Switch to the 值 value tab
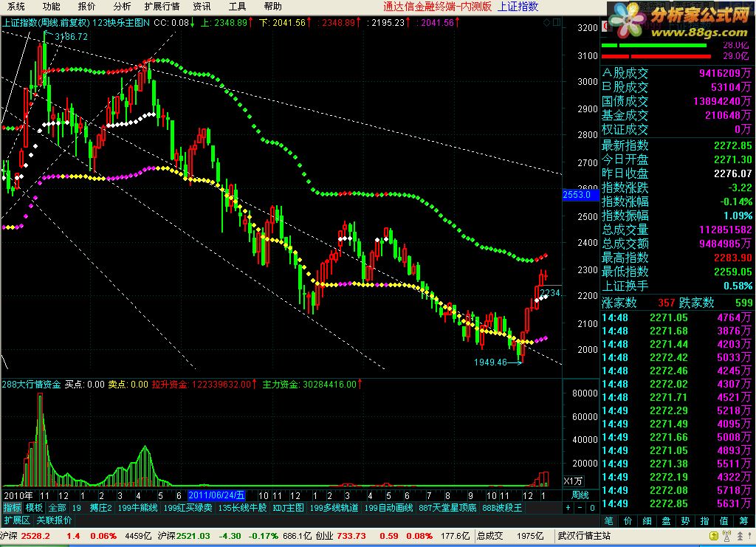Screen dimensions: 756x547 (724, 521)
